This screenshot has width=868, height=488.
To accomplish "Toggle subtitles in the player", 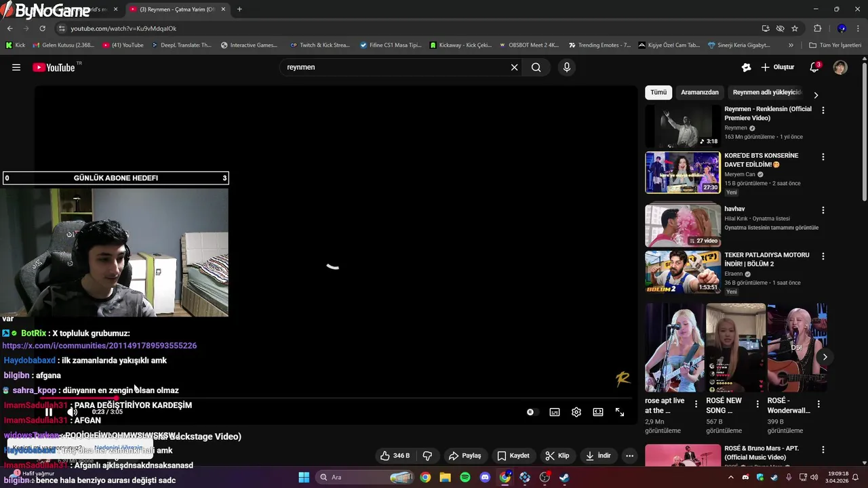I will pyautogui.click(x=555, y=412).
